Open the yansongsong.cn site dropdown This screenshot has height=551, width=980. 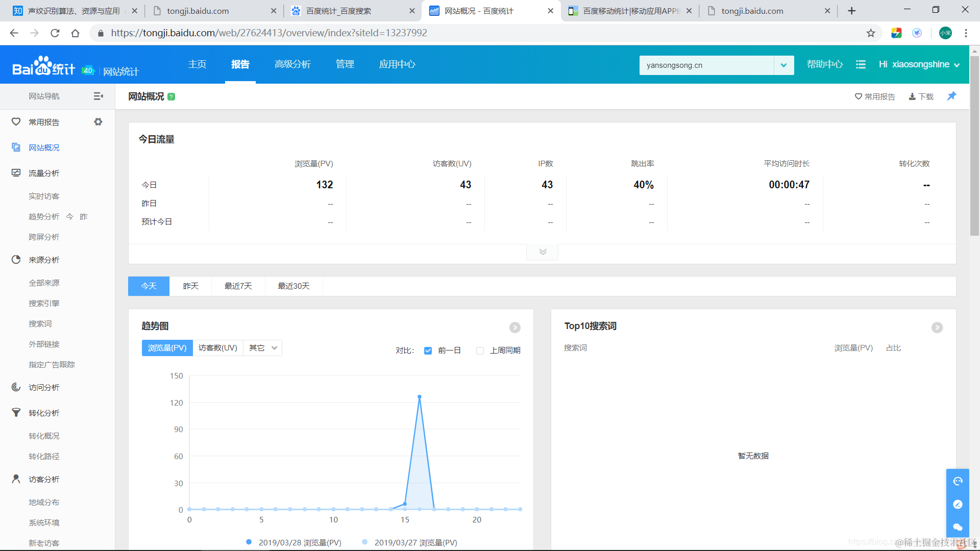point(783,65)
